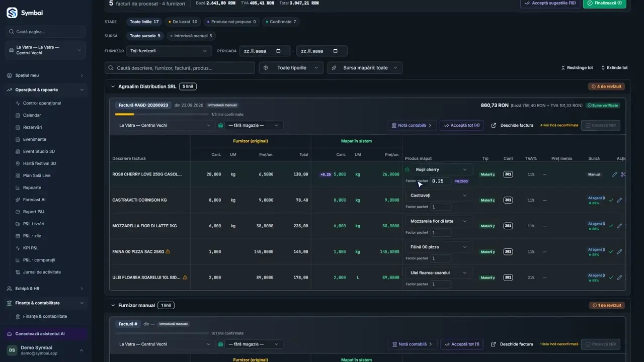Edit the ULEI FLOAREA SOARELUI pencil icon
The image size is (644, 362).
(619, 278)
